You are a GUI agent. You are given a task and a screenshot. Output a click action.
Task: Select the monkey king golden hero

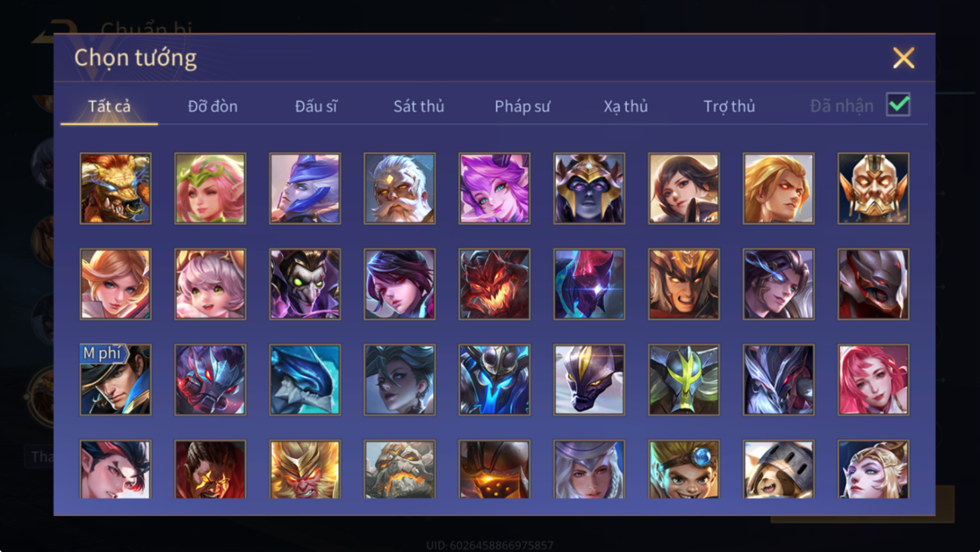point(305,469)
